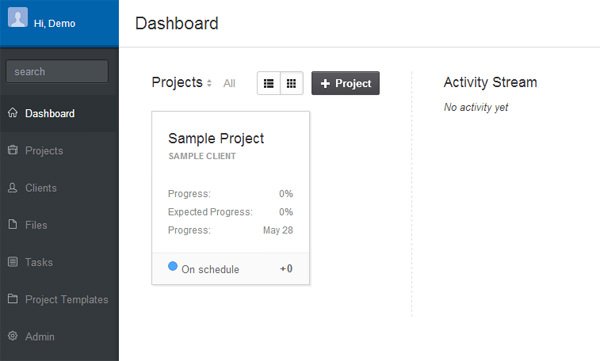Image resolution: width=600 pixels, height=361 pixels.
Task: Open the Projects sort dropdown arrows
Action: (209, 83)
